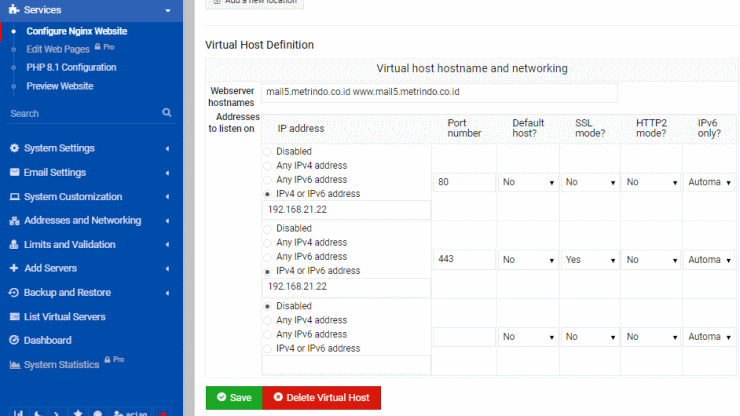Viewport: 740px width, 416px height.
Task: Open SSL mode dropdown showing Yes
Action: pyautogui.click(x=590, y=260)
